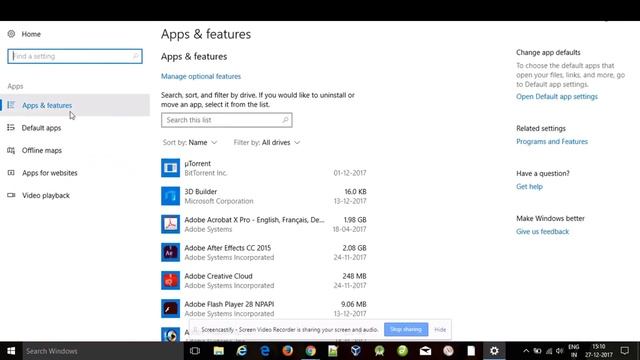Click the Search this list field
Screen dimensions: 640x360
[x=227, y=120]
